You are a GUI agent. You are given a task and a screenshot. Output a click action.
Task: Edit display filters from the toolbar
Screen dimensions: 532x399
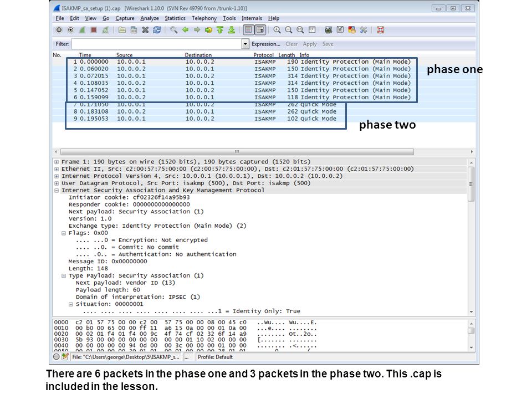pyautogui.click(x=340, y=30)
